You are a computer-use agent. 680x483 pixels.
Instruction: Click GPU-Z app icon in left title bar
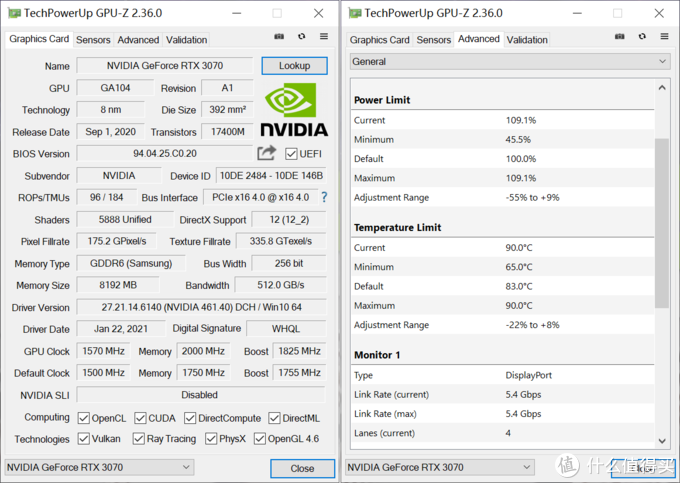pos(14,13)
